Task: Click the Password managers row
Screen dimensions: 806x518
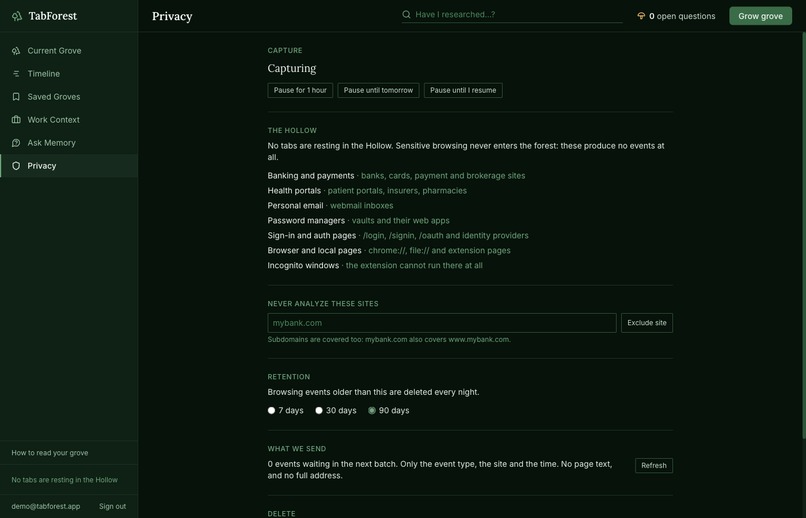Action: pyautogui.click(x=358, y=220)
